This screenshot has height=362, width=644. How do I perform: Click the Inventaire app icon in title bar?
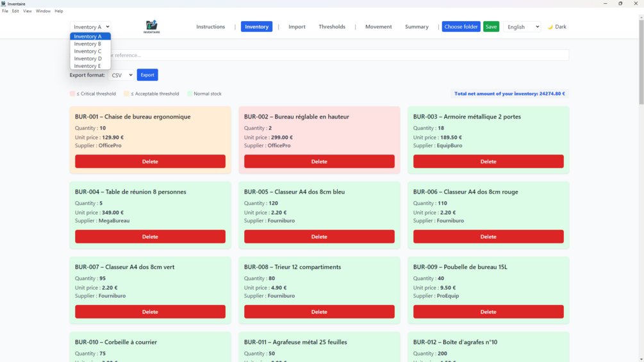point(3,4)
